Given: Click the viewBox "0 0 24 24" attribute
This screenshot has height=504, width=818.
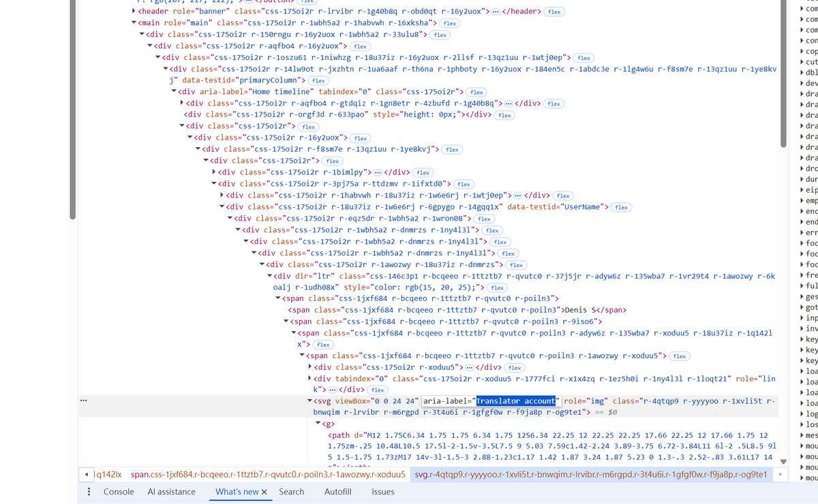Looking at the screenshot, I should (x=376, y=401).
